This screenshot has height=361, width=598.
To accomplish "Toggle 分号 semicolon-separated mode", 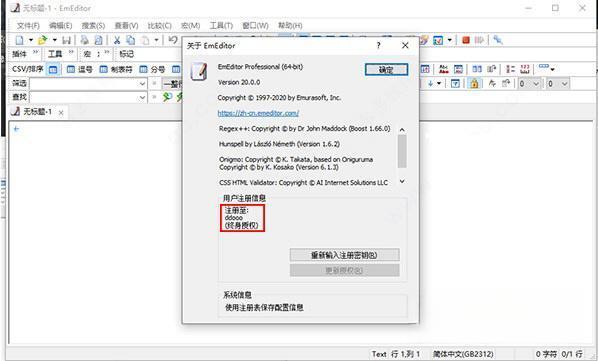I will [152, 69].
